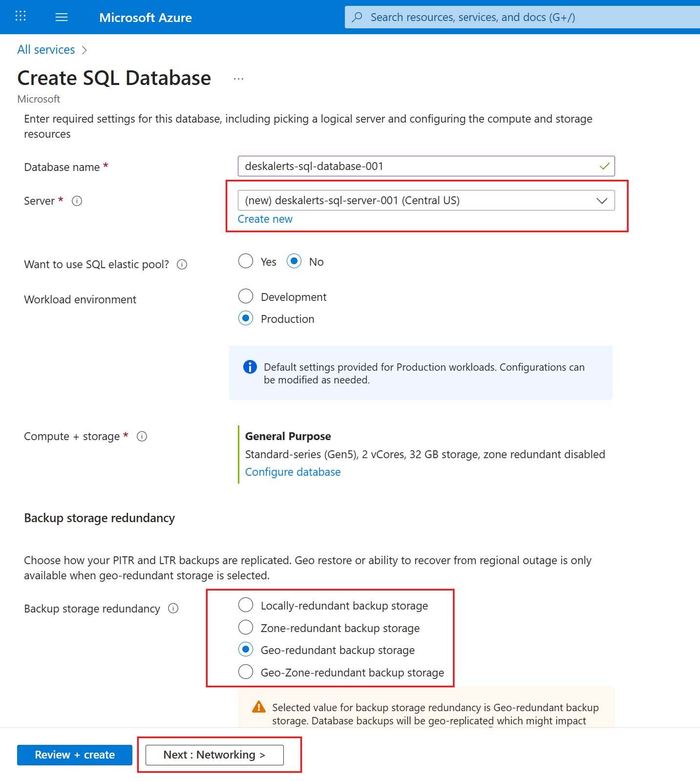700x781 pixels.
Task: Click Review + create button
Action: pos(75,755)
